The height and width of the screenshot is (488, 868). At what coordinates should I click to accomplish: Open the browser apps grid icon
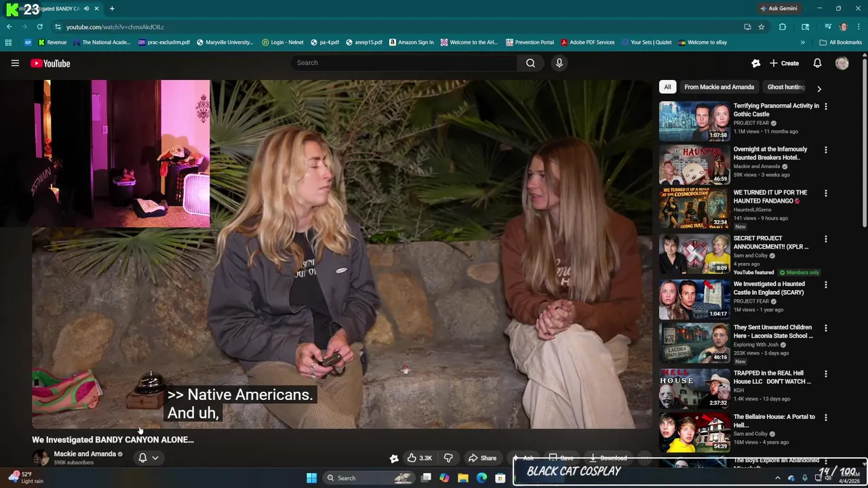[x=8, y=42]
